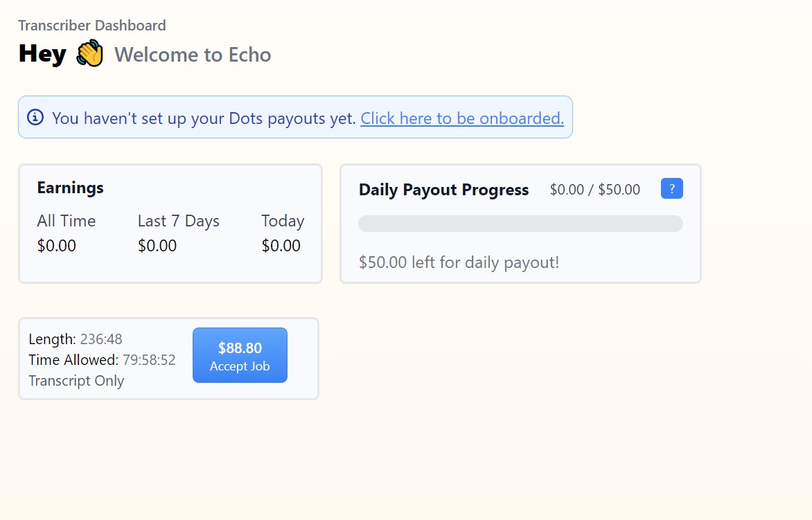812x520 pixels.
Task: Click the blue question mark help icon
Action: 671,188
